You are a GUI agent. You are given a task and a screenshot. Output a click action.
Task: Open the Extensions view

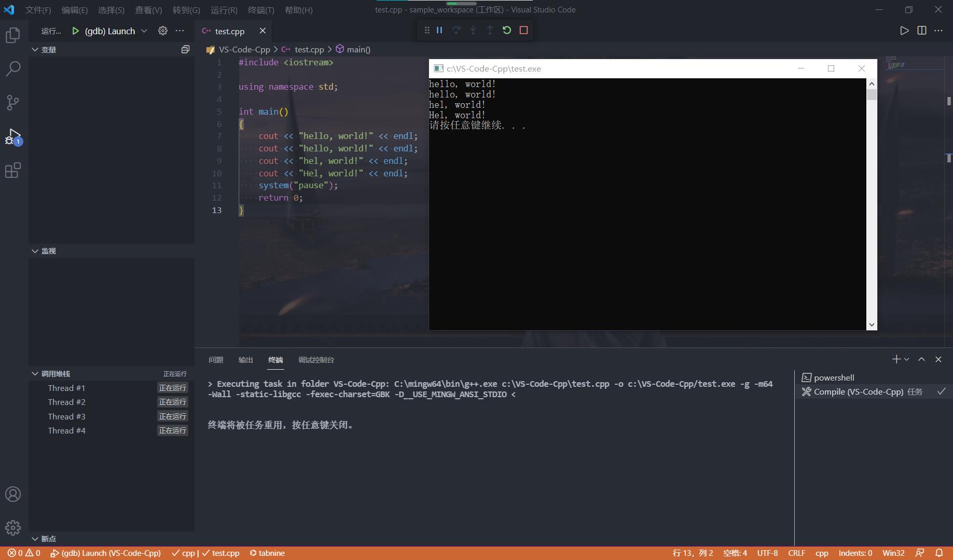point(13,170)
